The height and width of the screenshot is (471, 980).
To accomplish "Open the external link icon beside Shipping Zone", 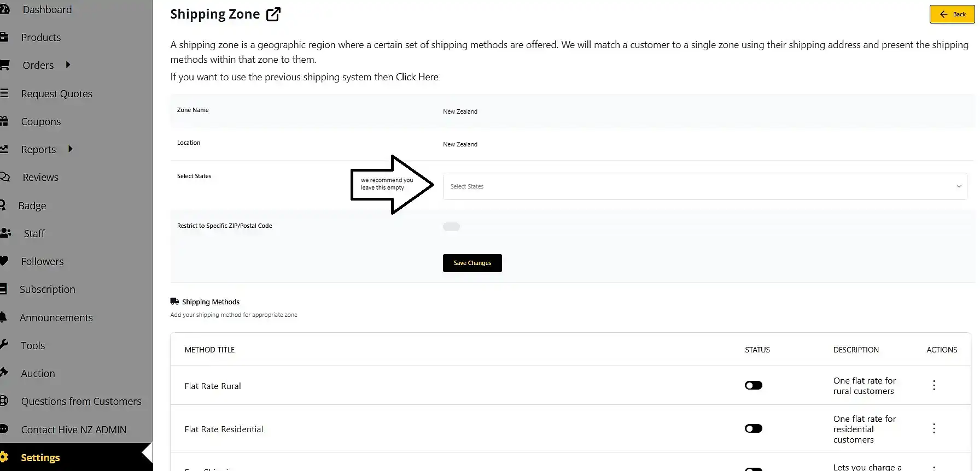I will point(273,14).
